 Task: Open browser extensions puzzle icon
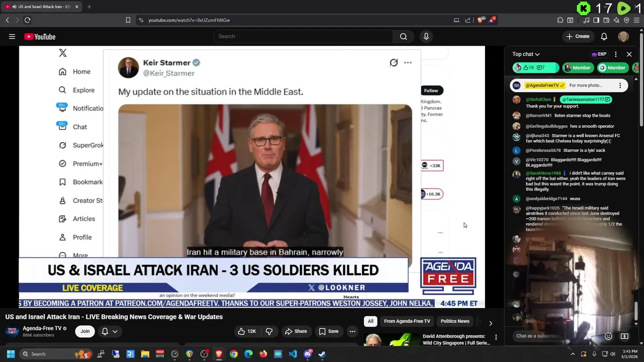[x=560, y=20]
